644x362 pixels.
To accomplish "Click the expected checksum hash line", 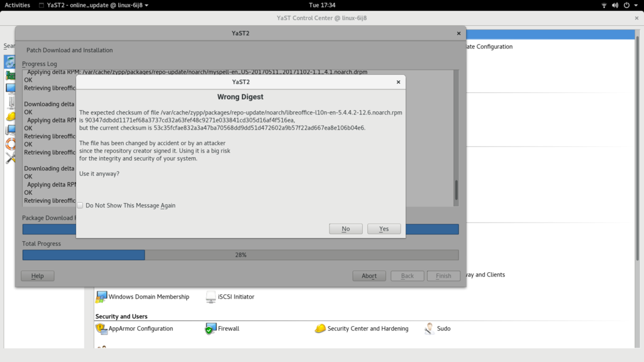I will point(187,120).
